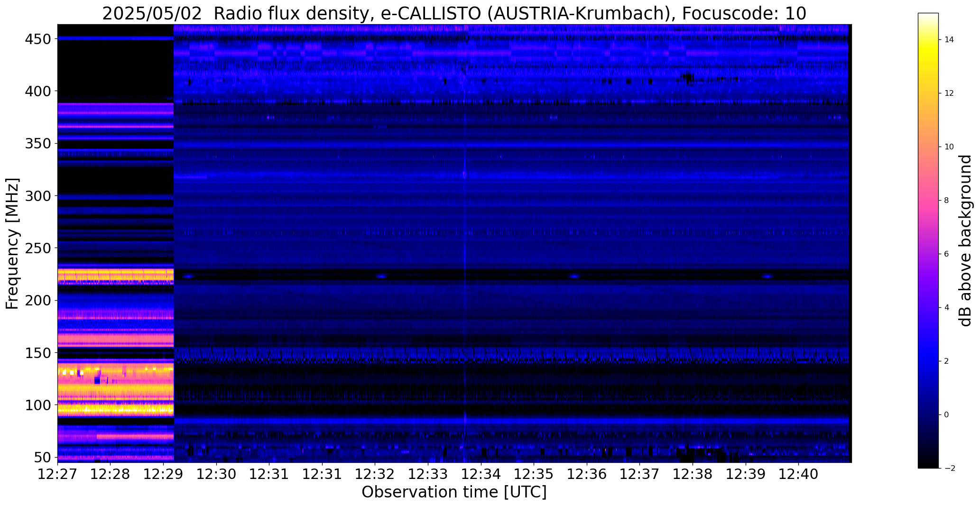This screenshot has width=980, height=506.
Task: Select the 400 tick on frequency axis
Action: point(37,91)
